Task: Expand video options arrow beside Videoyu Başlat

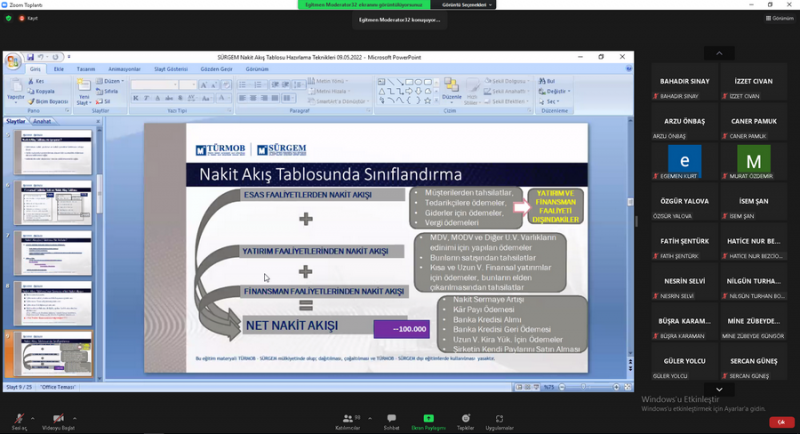Action: coord(77,414)
